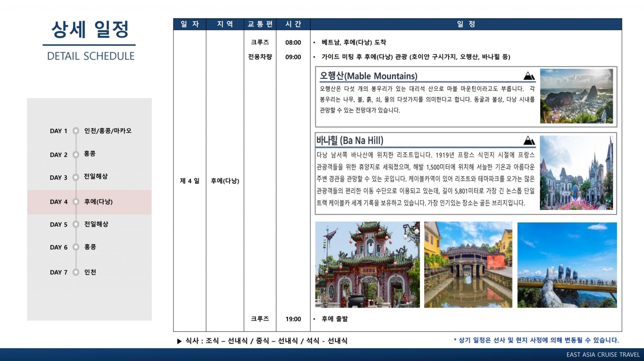
Task: Click the 바나힐 (Ba Na Hill) heading
Action: [x=350, y=140]
